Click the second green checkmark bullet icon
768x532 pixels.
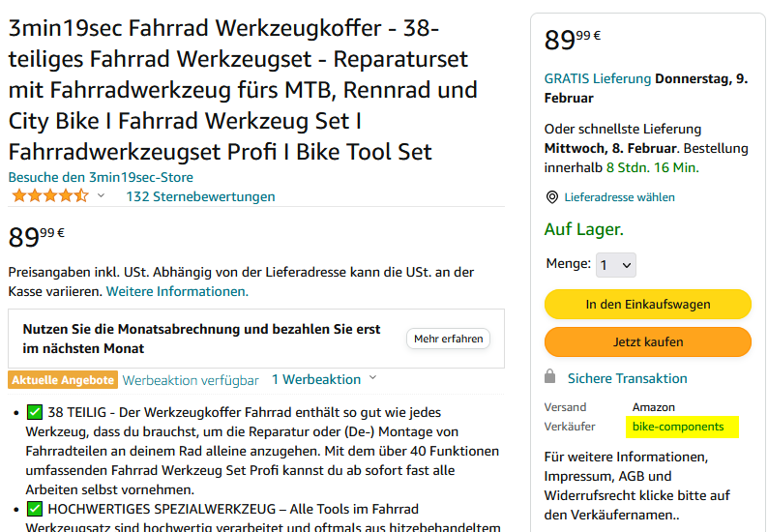[x=35, y=509]
